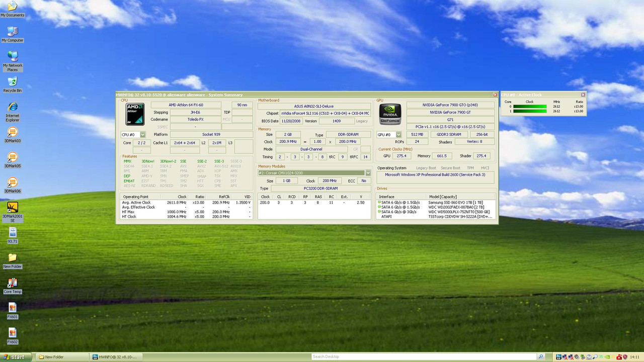Click the WDC WD5000LPLX drive status icon
Viewport: 644px width, 362px height.
tap(379, 212)
